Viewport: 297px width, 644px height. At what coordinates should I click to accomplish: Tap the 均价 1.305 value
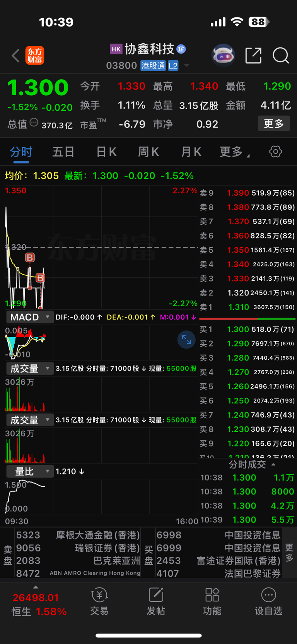(46, 176)
